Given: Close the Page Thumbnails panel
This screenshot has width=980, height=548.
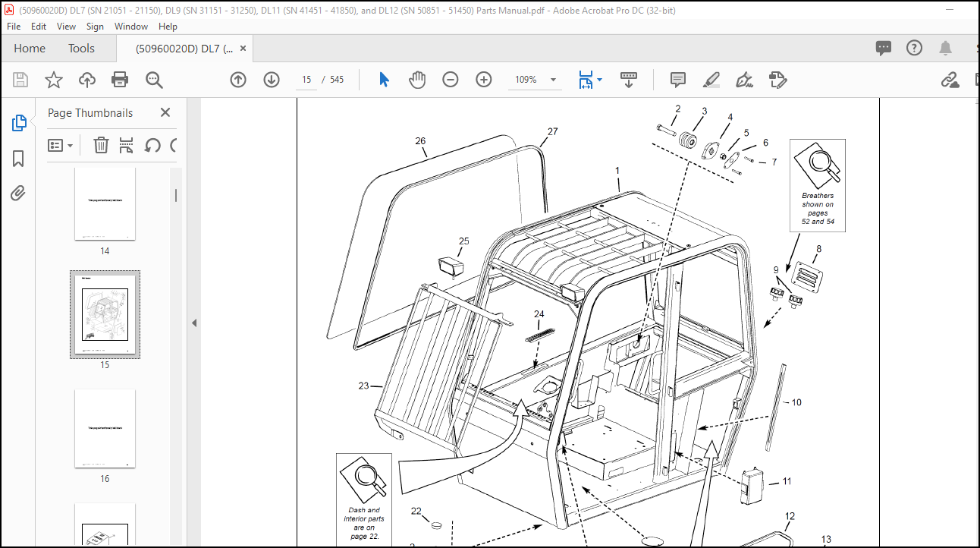Looking at the screenshot, I should [x=165, y=112].
